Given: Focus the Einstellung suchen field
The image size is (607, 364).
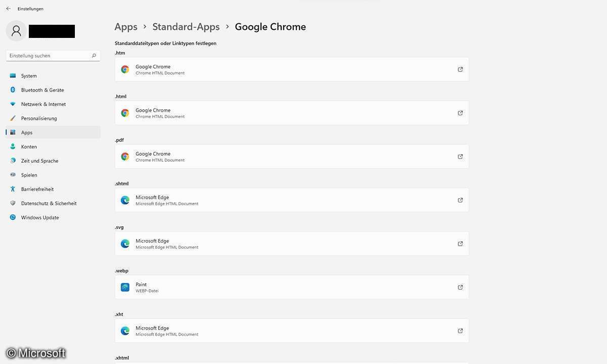Looking at the screenshot, I should point(53,56).
